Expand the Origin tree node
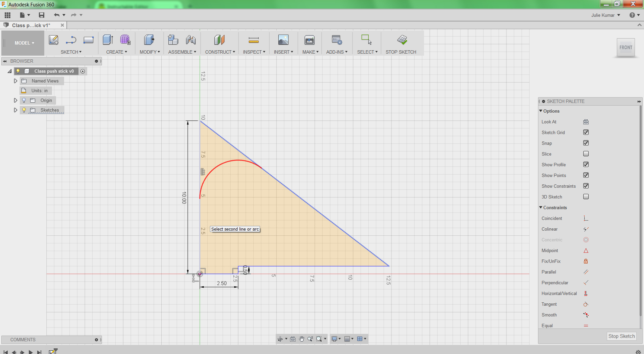The image size is (644, 354). 15,100
